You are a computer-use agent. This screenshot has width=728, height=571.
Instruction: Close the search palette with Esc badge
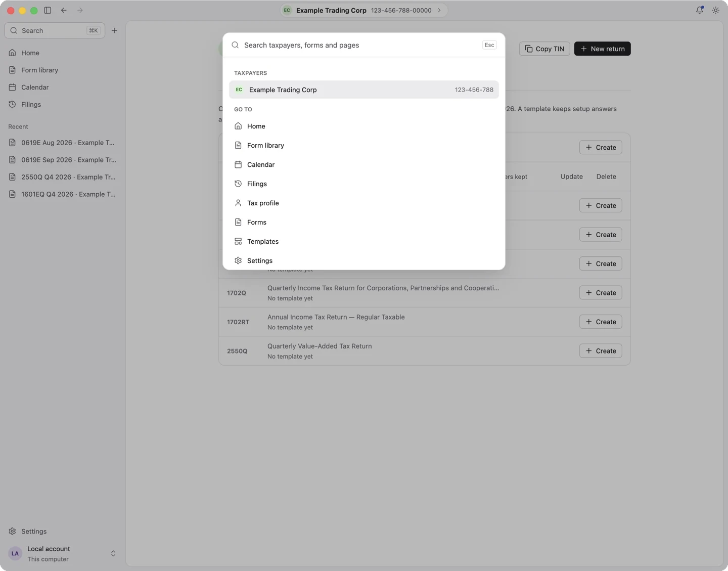coord(489,45)
